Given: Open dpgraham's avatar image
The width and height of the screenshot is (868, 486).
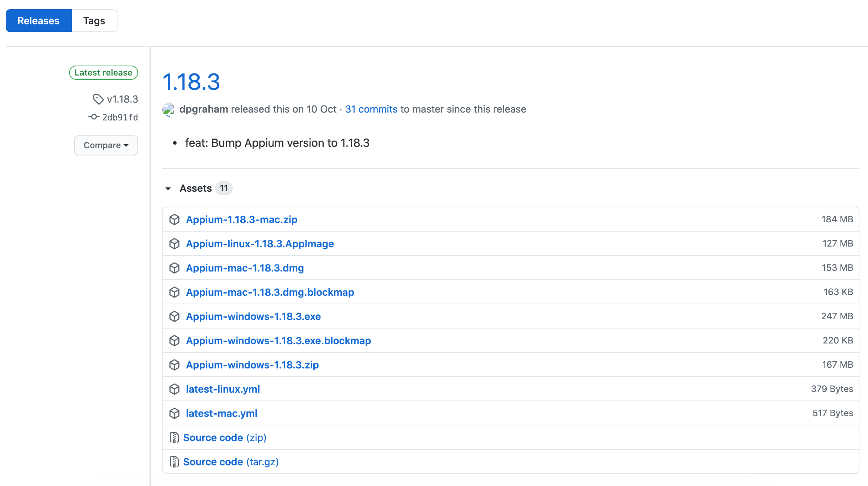Looking at the screenshot, I should point(168,109).
